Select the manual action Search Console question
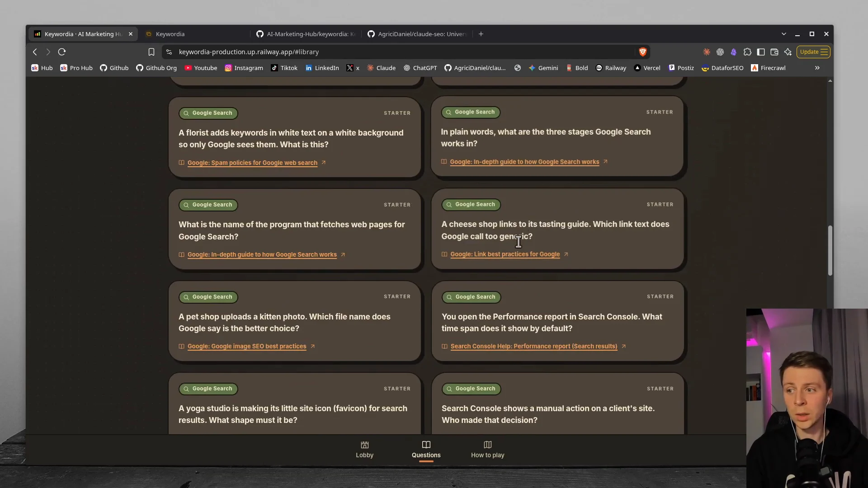The width and height of the screenshot is (868, 488). coord(548,414)
